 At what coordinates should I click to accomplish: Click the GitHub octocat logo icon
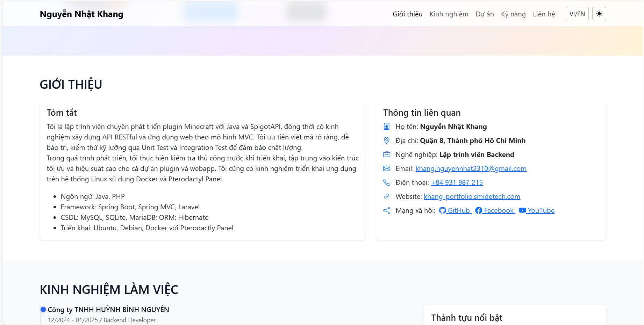(x=442, y=210)
